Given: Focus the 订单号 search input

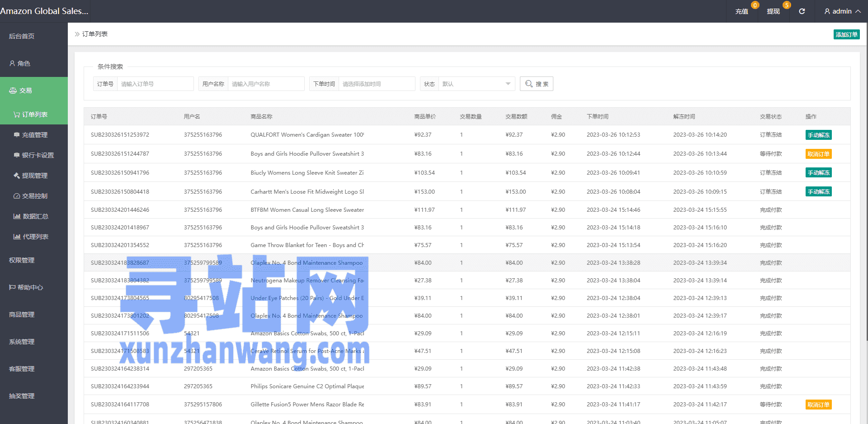Looking at the screenshot, I should 155,84.
